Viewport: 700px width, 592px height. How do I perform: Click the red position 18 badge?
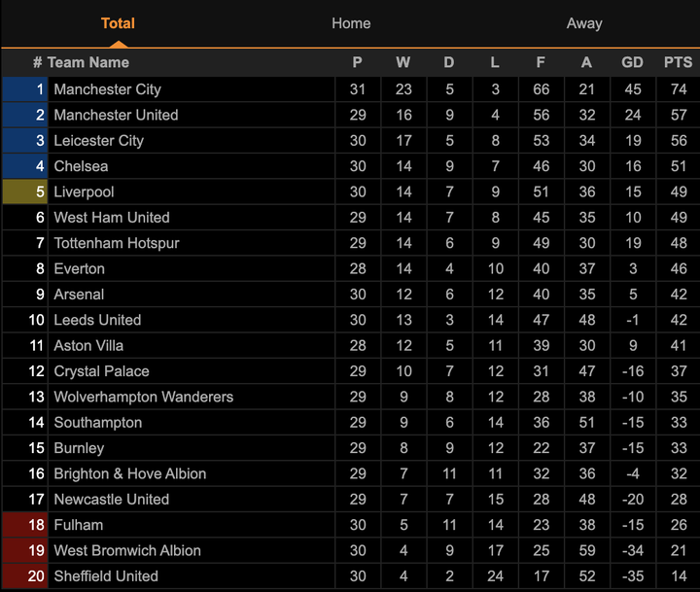[26, 525]
